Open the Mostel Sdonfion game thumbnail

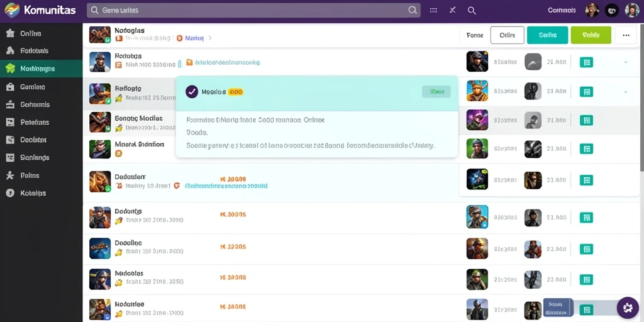pos(100,148)
